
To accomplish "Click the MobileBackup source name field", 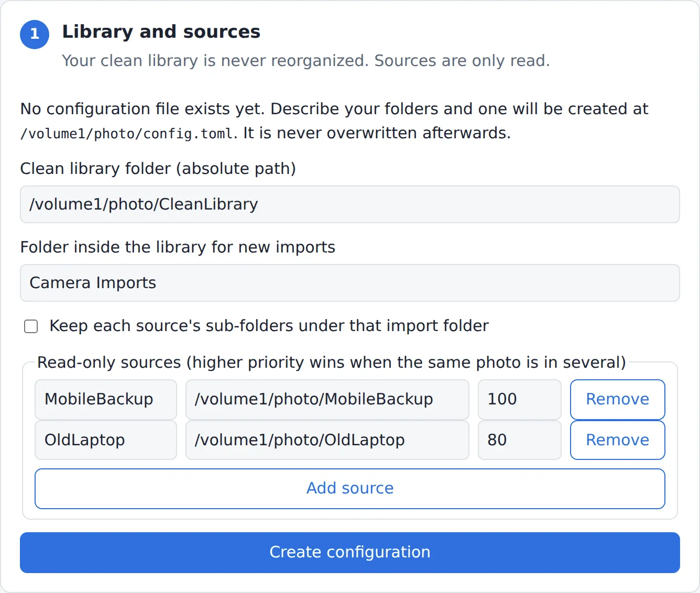I will [106, 399].
